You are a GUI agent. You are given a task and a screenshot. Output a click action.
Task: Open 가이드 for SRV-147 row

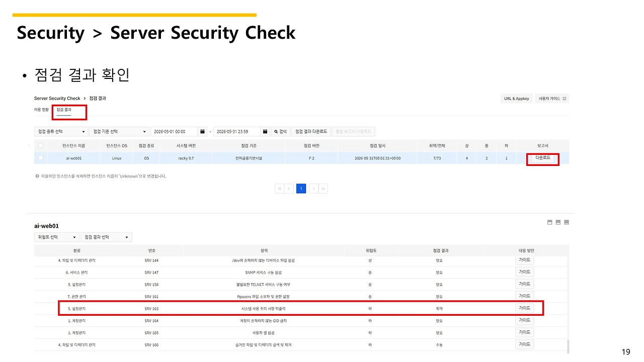(x=524, y=272)
